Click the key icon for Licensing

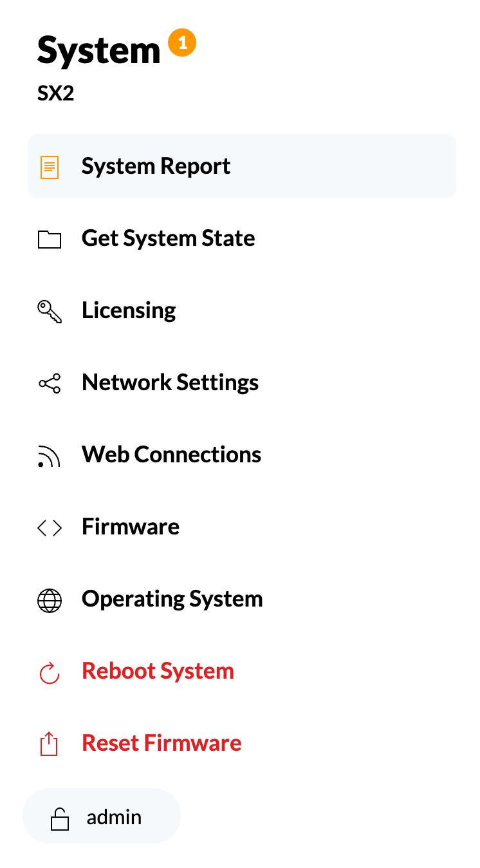tap(50, 312)
